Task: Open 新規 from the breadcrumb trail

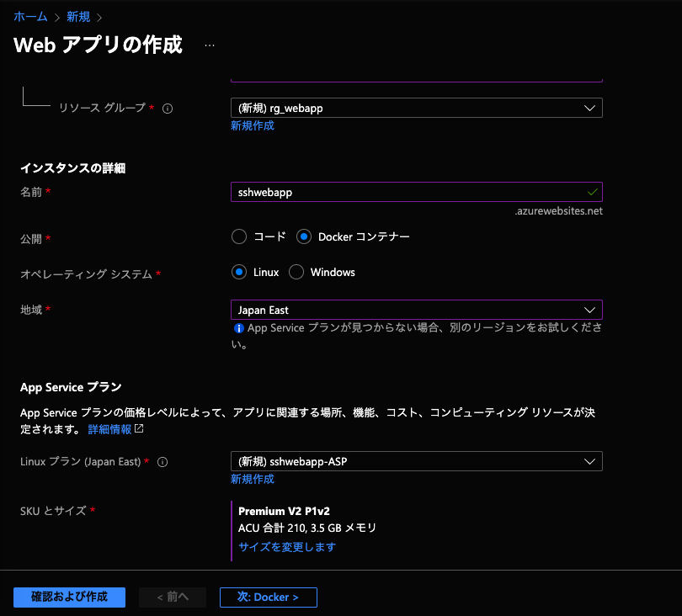Action: coord(79,16)
